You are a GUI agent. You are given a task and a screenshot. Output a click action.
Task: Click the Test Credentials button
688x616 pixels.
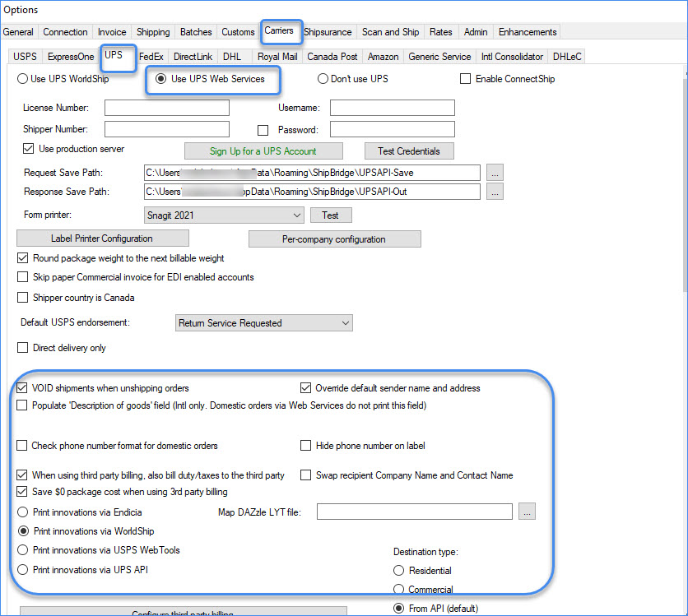(x=409, y=151)
